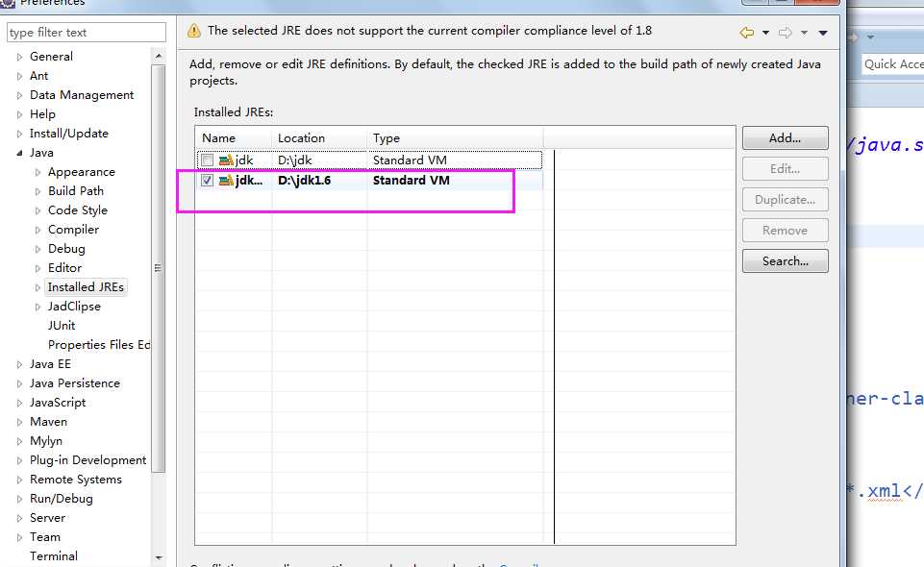This screenshot has height=567, width=924.
Task: Click the forward navigation arrow icon
Action: point(785,33)
